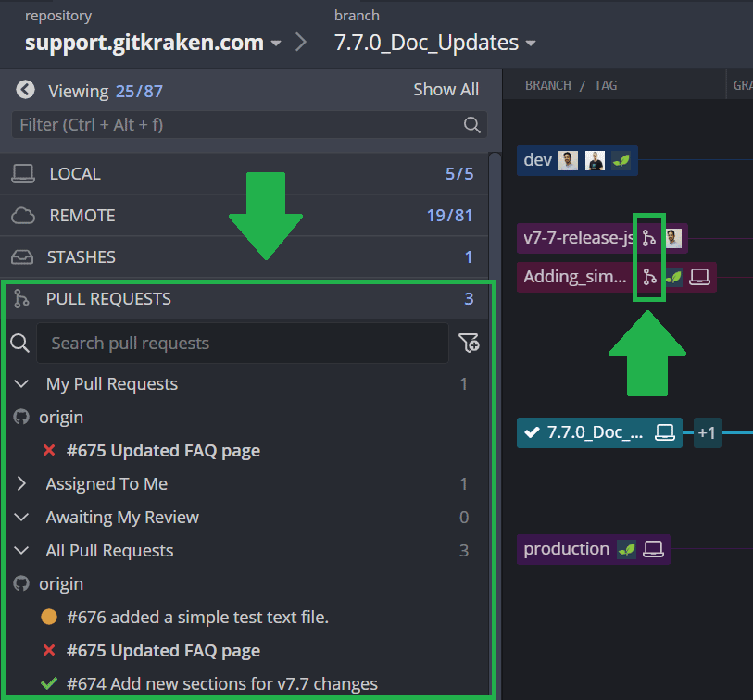Collapse the All Pull Requests group
This screenshot has height=700, width=753.
[x=22, y=551]
